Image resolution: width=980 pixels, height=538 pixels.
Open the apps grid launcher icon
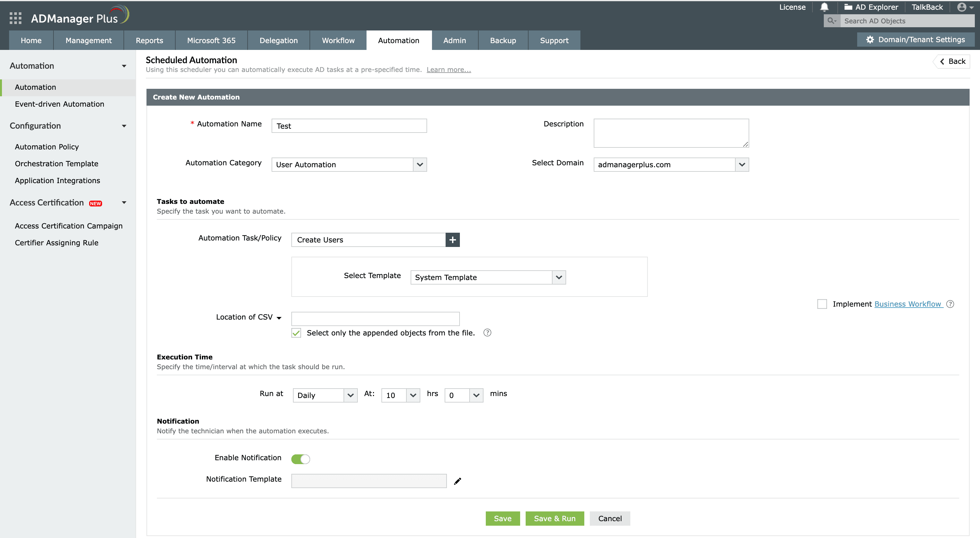tap(15, 18)
